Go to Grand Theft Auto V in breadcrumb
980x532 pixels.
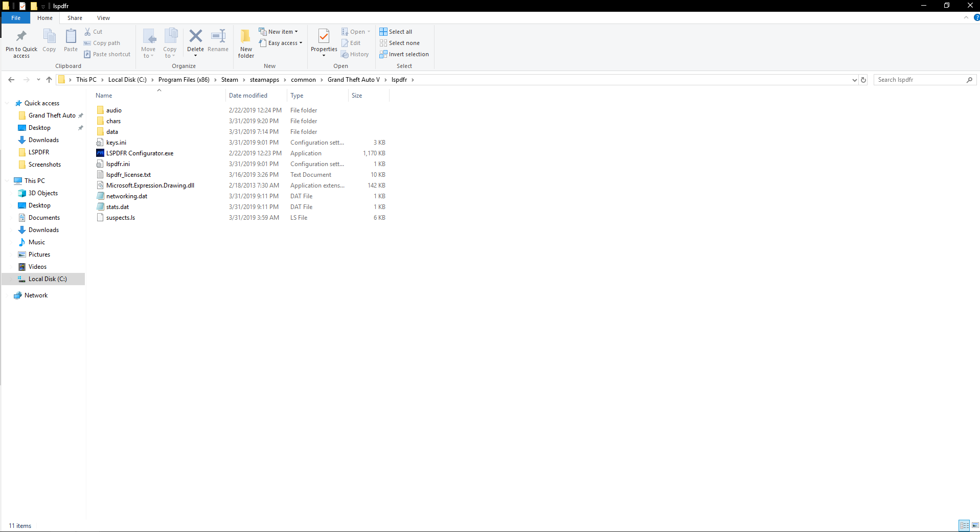pos(354,80)
